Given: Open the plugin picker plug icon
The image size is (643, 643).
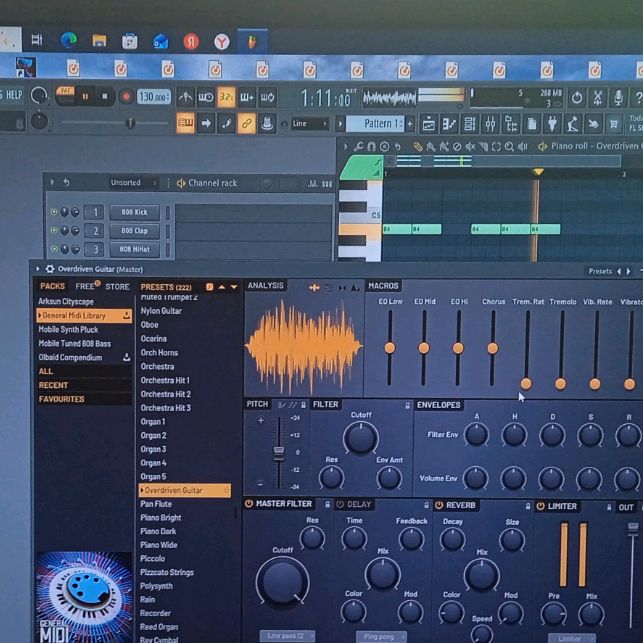Looking at the screenshot, I should (552, 123).
